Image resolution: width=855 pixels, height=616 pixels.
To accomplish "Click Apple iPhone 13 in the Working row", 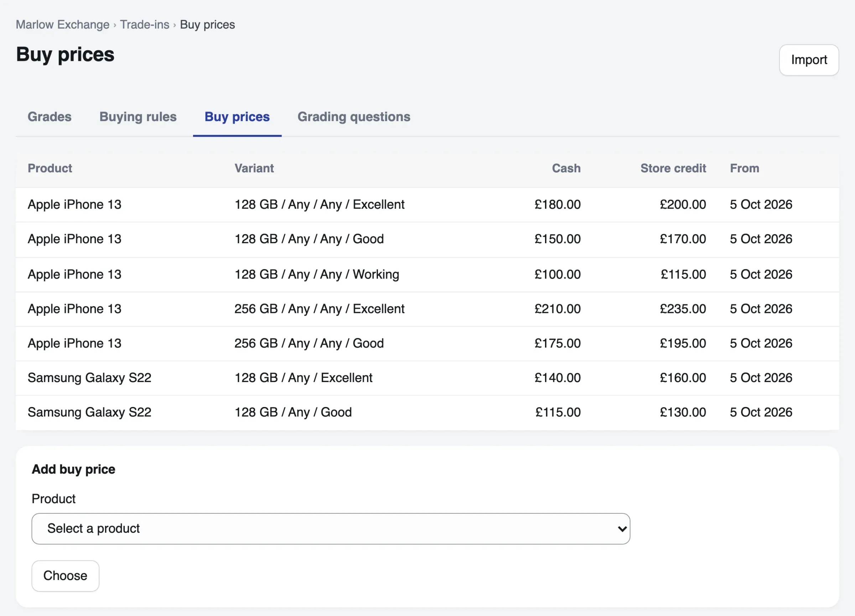I will click(75, 274).
